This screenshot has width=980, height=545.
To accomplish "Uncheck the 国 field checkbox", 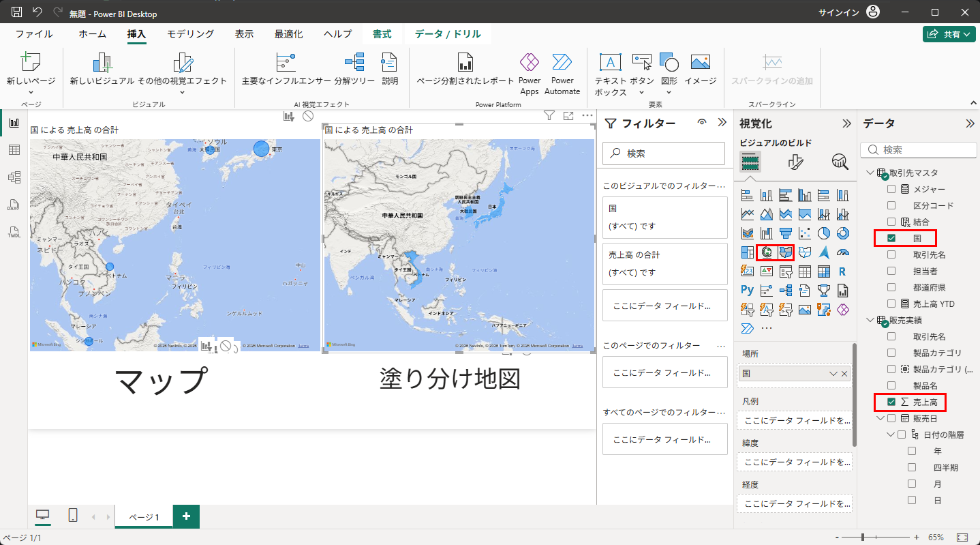I will [891, 238].
